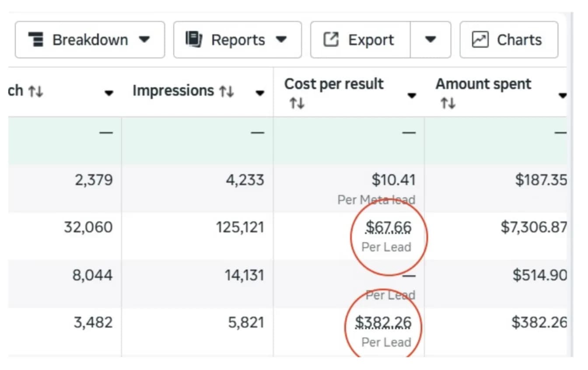Select the 125,121 impressions cell
The image size is (588, 370).
[240, 227]
